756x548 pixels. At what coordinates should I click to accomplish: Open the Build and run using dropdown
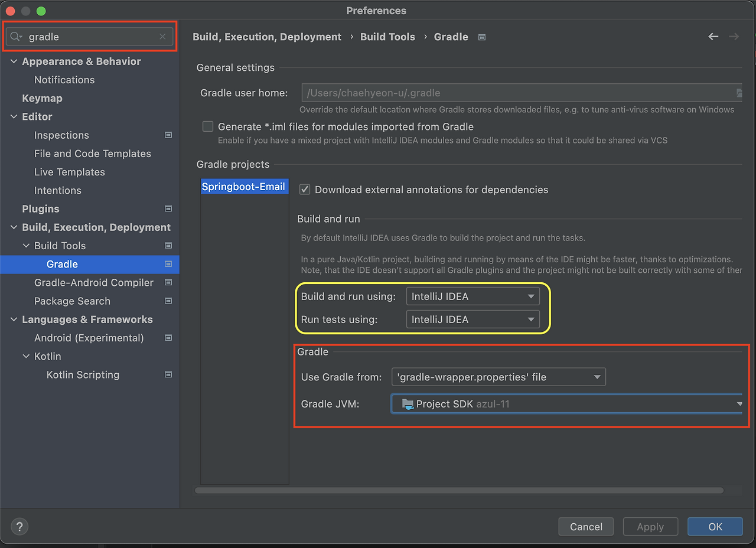pyautogui.click(x=472, y=296)
